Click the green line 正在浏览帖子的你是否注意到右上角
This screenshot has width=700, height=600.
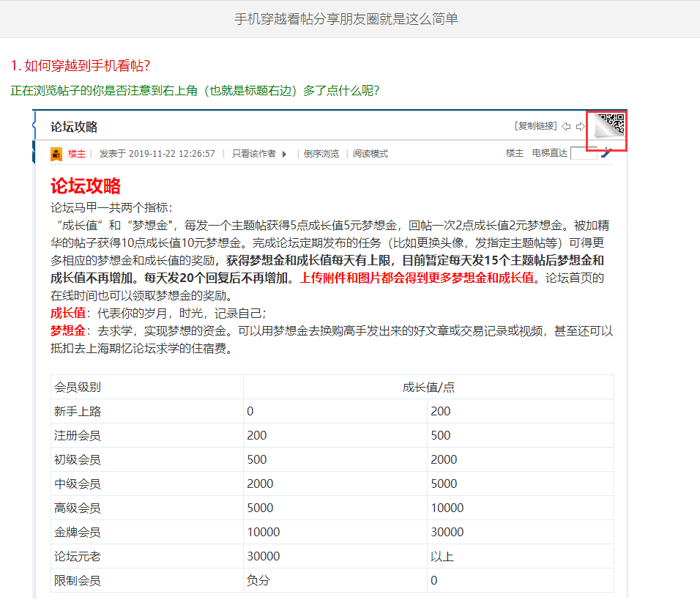click(x=195, y=91)
